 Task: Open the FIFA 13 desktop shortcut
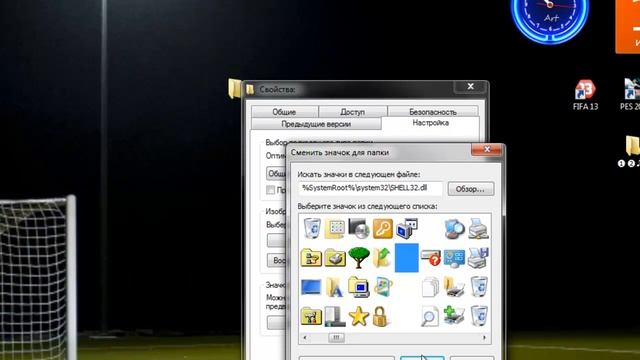585,95
